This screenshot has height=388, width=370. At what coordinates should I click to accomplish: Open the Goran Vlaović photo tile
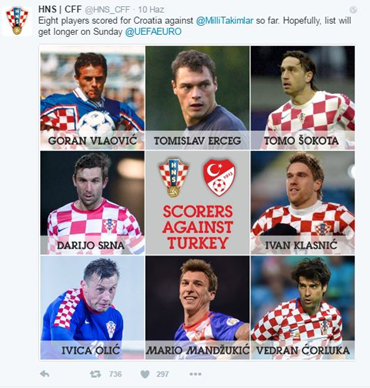[x=92, y=98]
